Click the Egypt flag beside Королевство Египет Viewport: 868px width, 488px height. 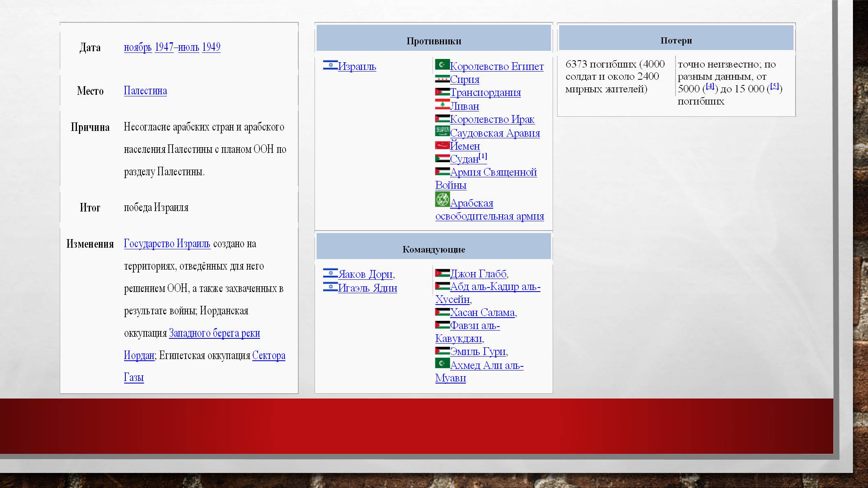(442, 65)
